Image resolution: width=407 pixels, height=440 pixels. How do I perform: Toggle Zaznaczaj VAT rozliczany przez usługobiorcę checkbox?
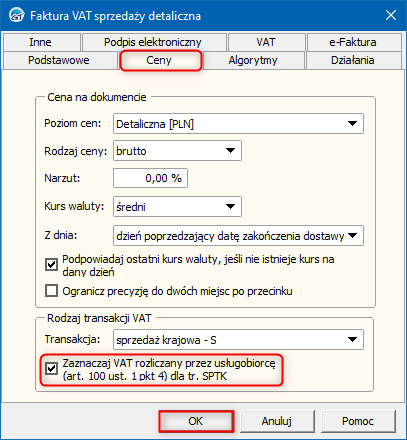point(52,369)
